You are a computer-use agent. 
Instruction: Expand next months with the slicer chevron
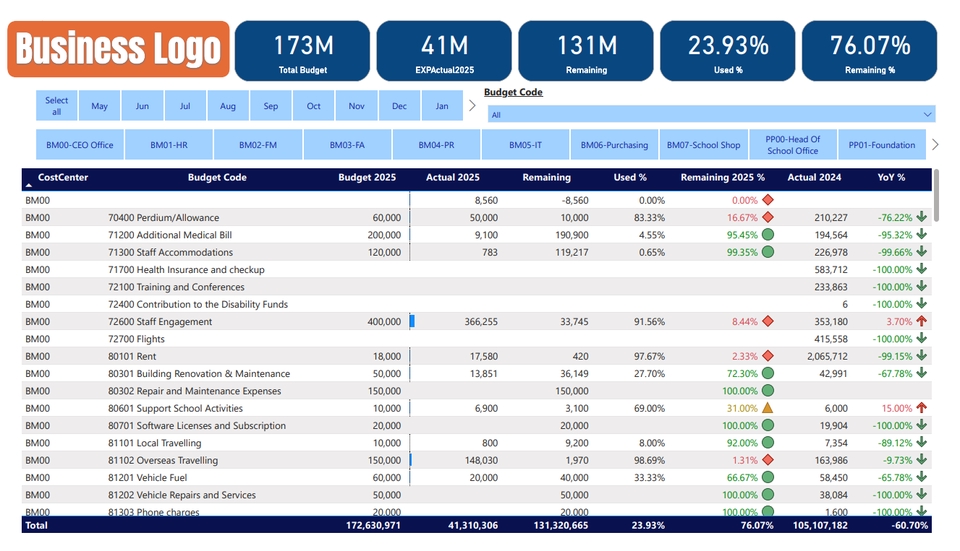[x=472, y=106]
